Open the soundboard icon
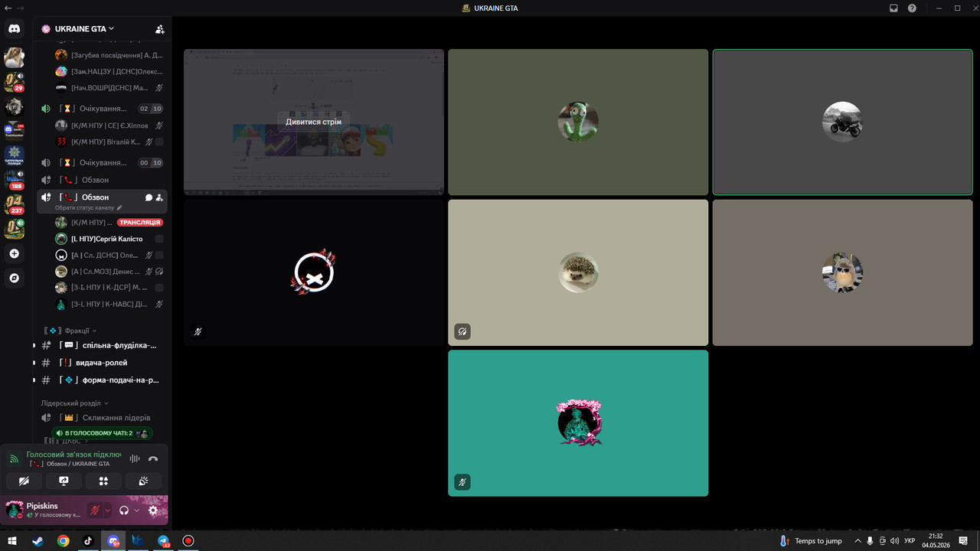 coord(143,481)
